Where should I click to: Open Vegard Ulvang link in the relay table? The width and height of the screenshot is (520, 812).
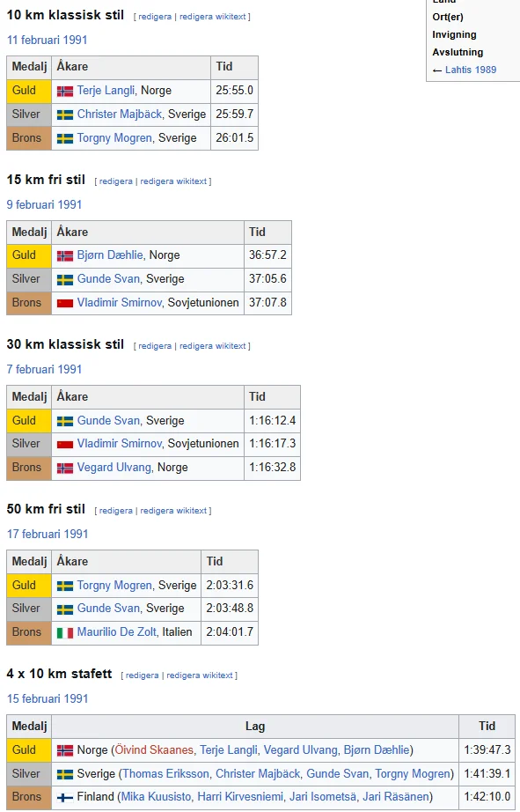(301, 749)
